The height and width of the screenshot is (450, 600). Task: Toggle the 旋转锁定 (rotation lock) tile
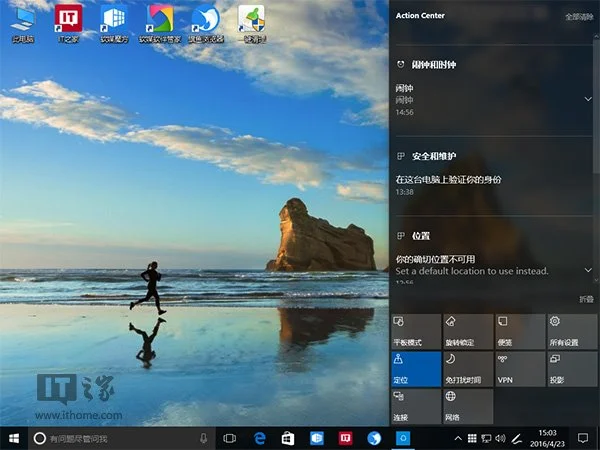(467, 331)
